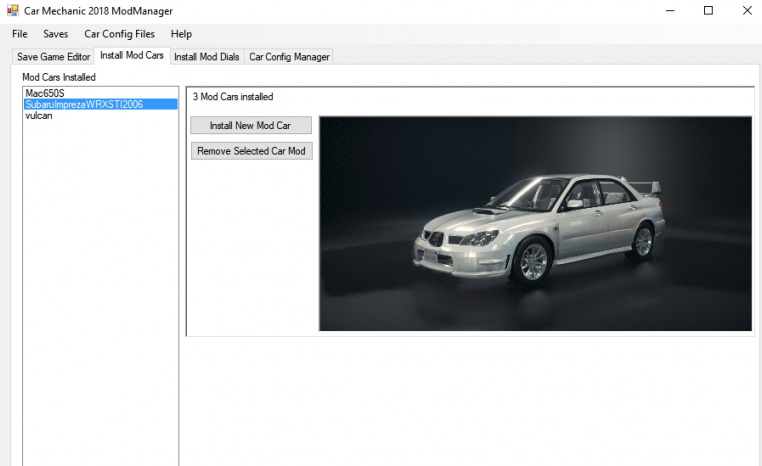Click the Subaru car preview image
This screenshot has height=466, width=762.
point(535,223)
